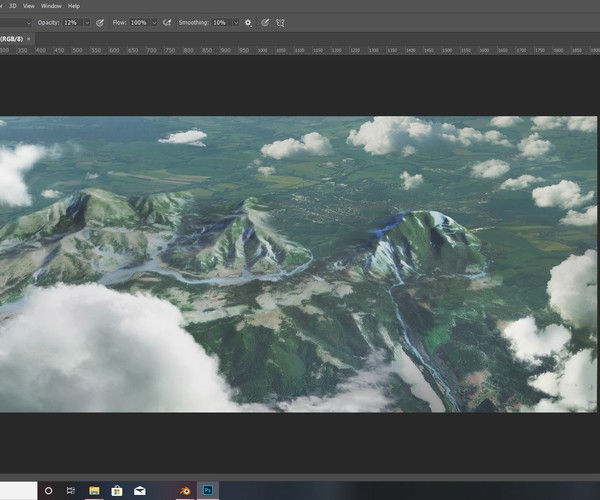Click the Flow 100% input field
600x500 pixels.
pos(140,23)
